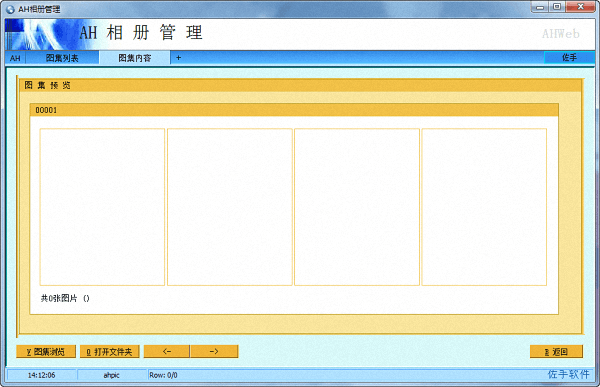
Task: Click the 图集浏览 button
Action: coord(46,351)
